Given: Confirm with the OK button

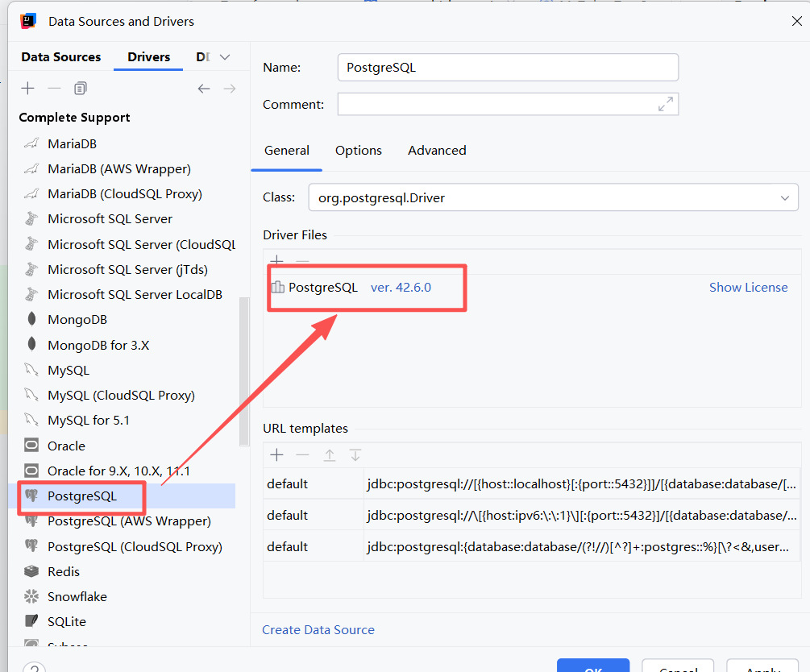Looking at the screenshot, I should [x=593, y=666].
